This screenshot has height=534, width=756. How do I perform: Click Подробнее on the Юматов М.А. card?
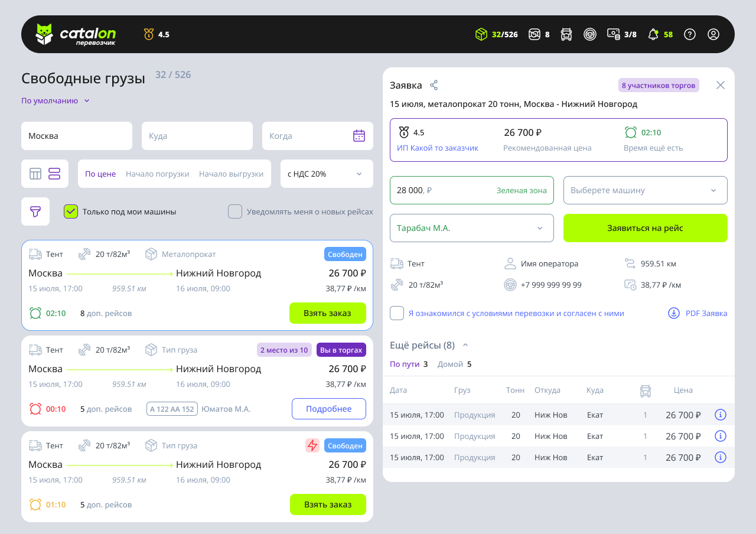pos(329,409)
